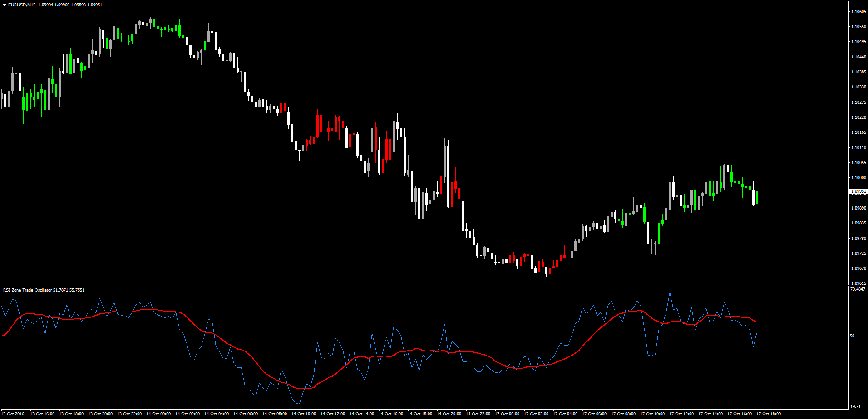The image size is (868, 419).
Task: Select the 14 Oct 10:00 time label
Action: click(x=304, y=414)
